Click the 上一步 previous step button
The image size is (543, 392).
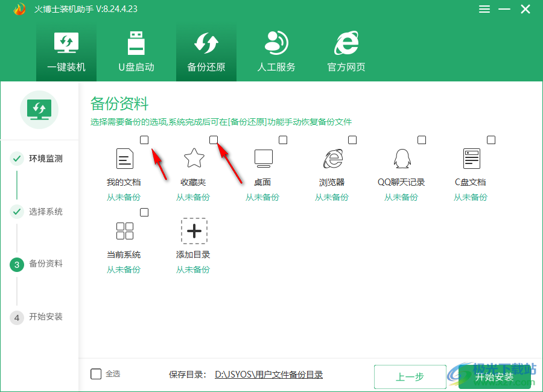(x=410, y=376)
